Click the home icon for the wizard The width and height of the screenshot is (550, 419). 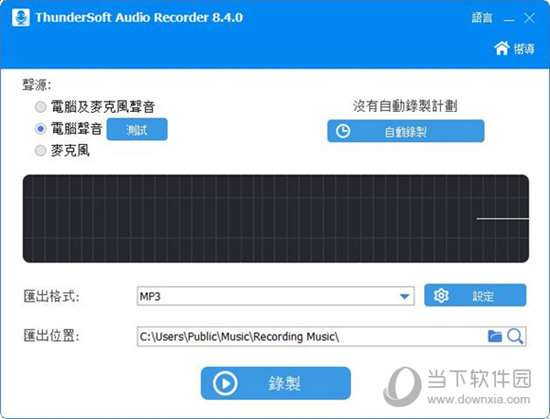[502, 48]
